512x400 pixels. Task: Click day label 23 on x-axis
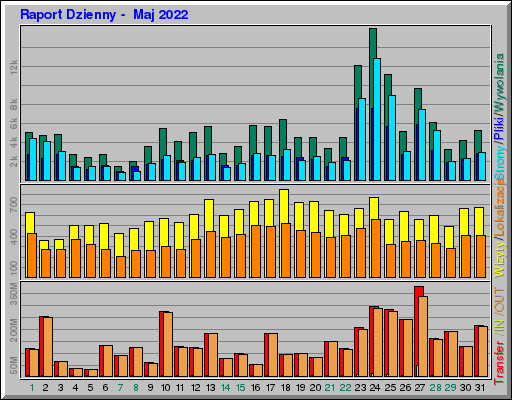click(x=360, y=388)
